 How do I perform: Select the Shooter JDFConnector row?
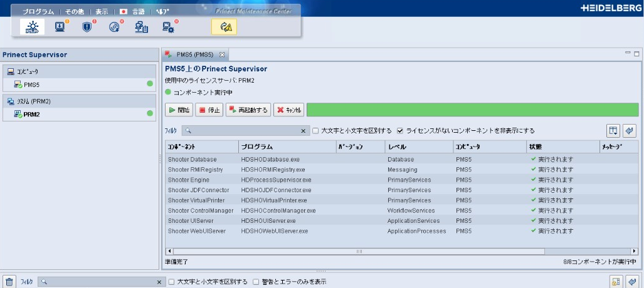pos(402,190)
